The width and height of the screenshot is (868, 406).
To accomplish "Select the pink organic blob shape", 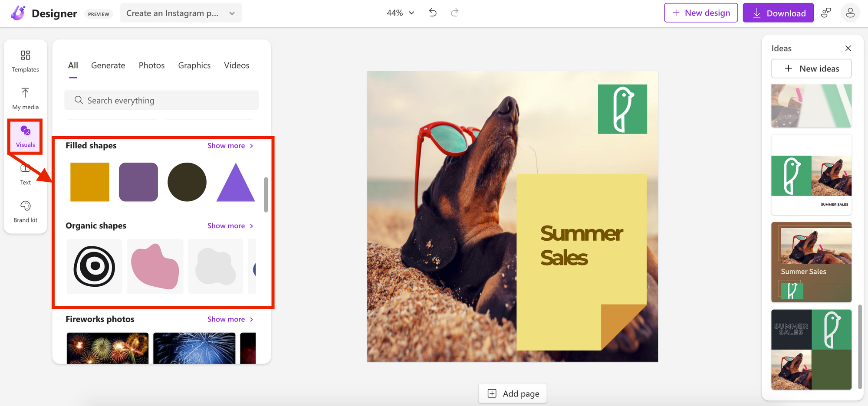I will 155,266.
